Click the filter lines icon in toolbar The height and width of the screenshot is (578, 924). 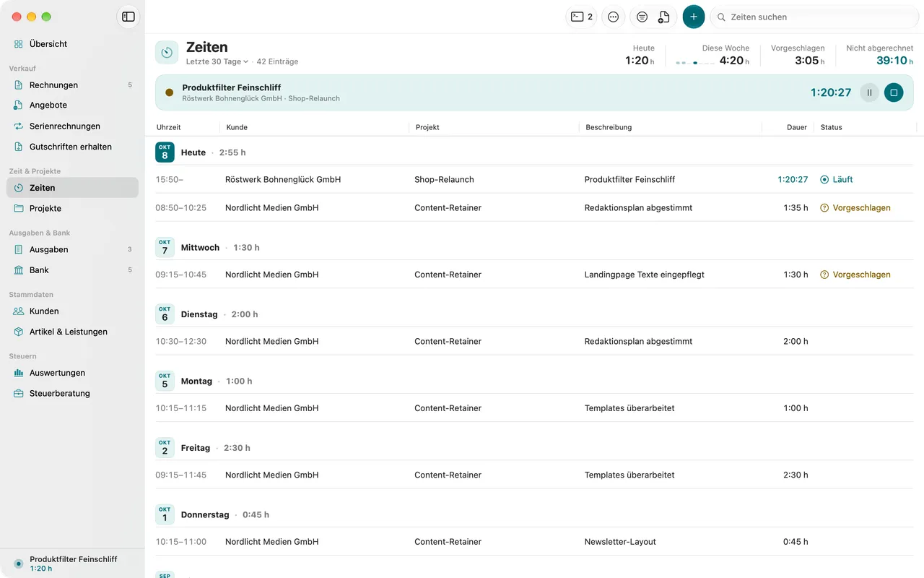coord(642,17)
